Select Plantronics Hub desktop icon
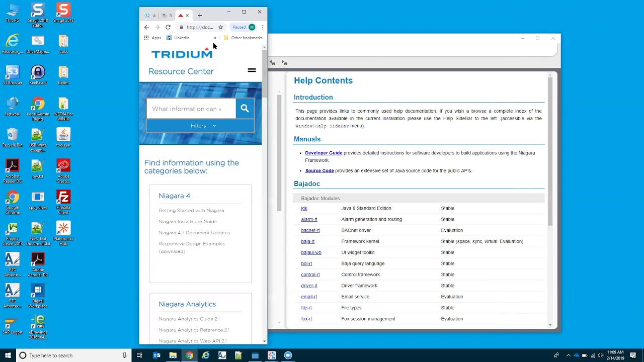644x362 pixels. (63, 232)
